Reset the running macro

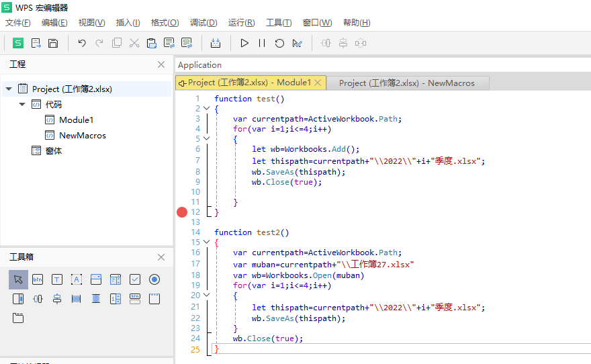(x=279, y=43)
